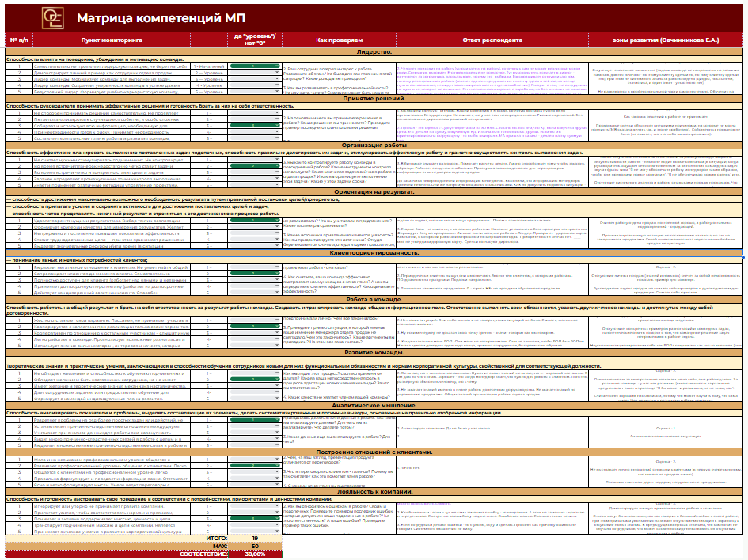748x560 pixels.
Task: Open level 5 dropdown in Лидерство section
Action: click(255, 92)
